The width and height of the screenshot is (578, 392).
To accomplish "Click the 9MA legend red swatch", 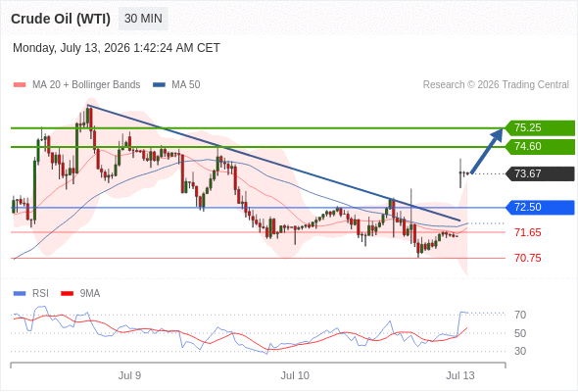I will pyautogui.click(x=67, y=294).
